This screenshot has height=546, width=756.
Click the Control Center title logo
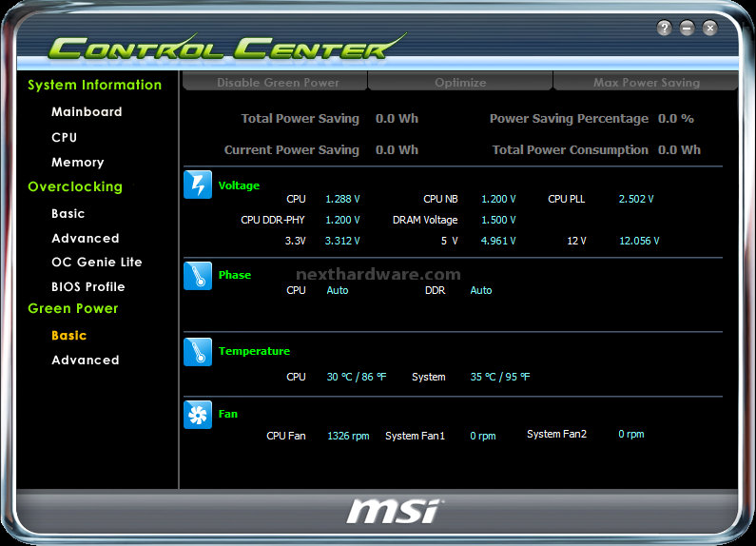227,47
